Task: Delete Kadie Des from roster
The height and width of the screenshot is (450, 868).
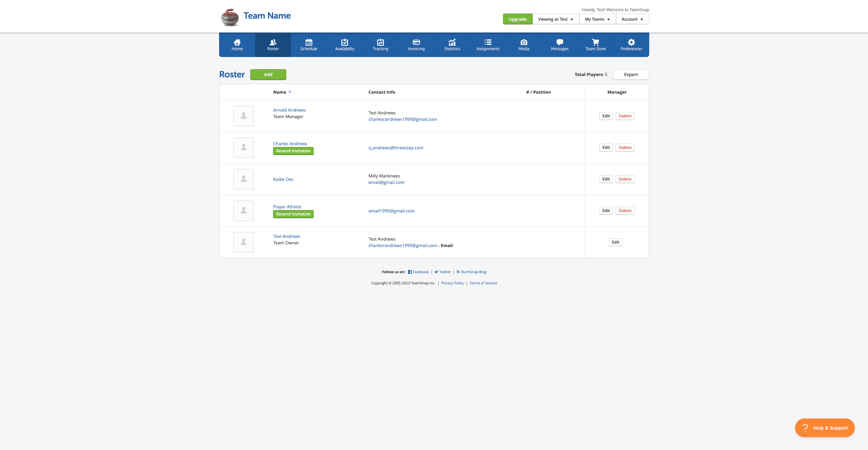Action: pos(625,179)
